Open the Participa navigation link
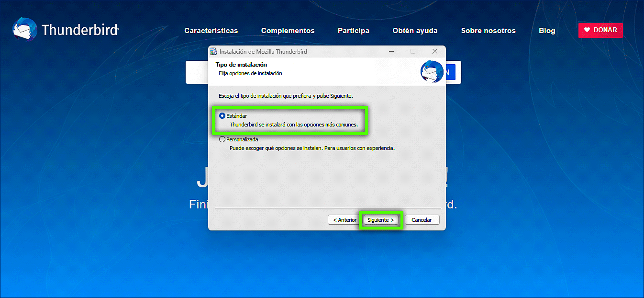Screen dimensions: 644x298 point(353,31)
